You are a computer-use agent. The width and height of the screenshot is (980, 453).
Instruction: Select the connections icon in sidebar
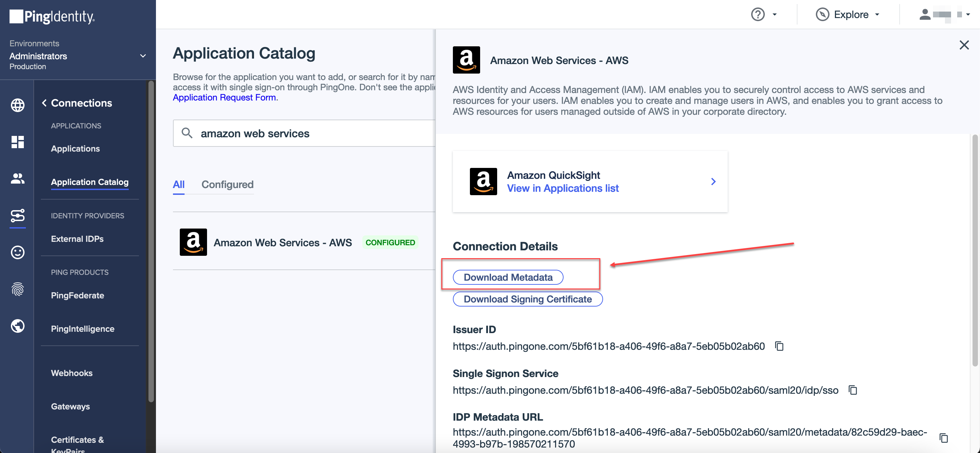point(17,216)
